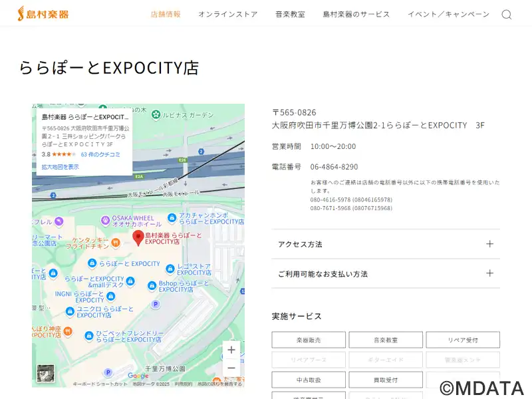The width and height of the screenshot is (532, 399).
Task: Click the ルビナス ガーデン green map marker
Action: [x=156, y=115]
